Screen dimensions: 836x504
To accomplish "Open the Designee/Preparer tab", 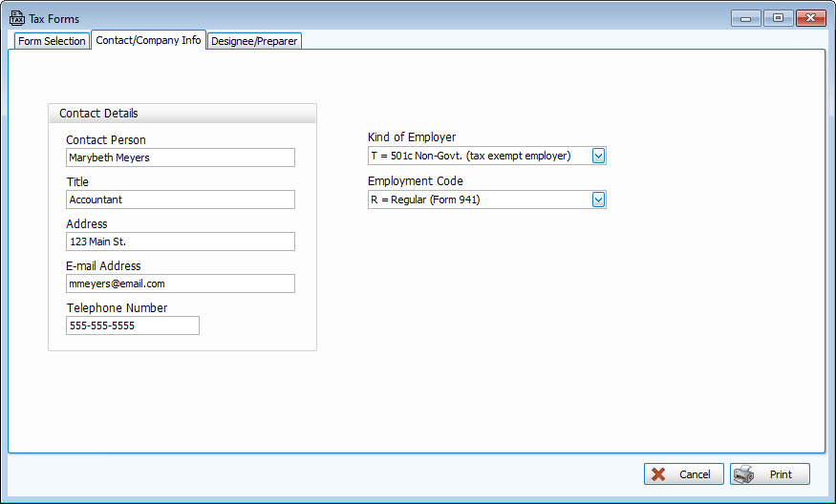I will click(x=254, y=41).
